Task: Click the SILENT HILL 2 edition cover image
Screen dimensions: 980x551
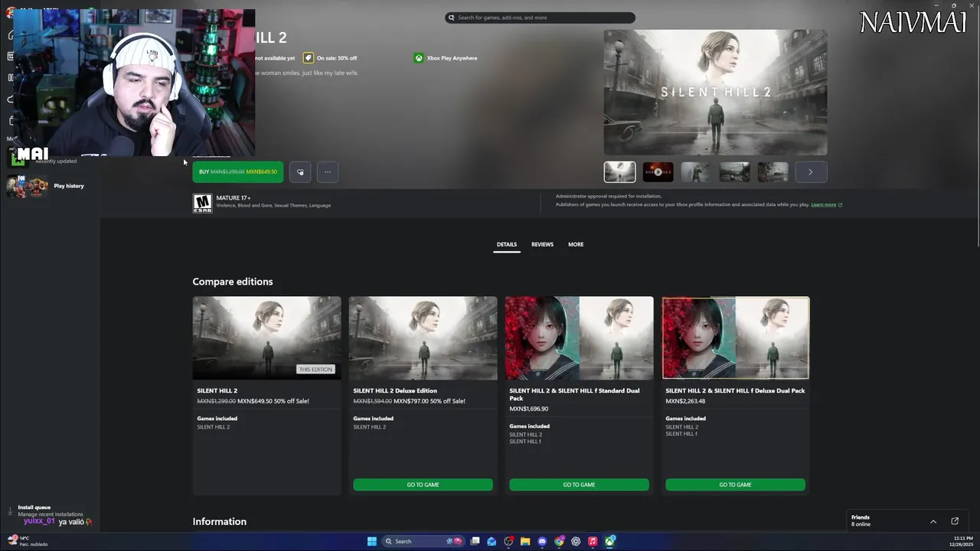Action: point(266,337)
